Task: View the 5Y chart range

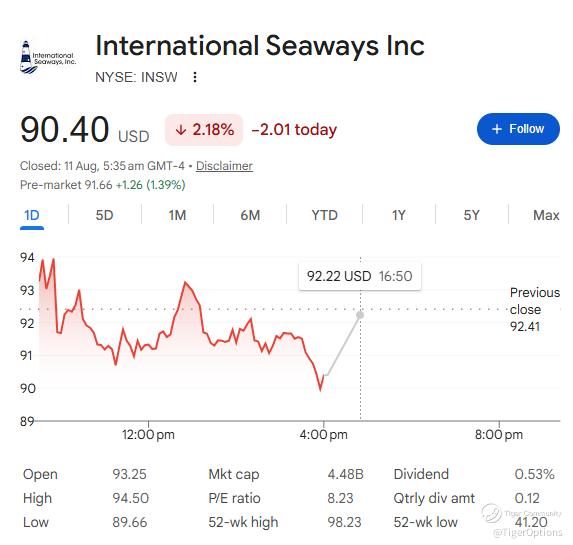Action: click(471, 215)
